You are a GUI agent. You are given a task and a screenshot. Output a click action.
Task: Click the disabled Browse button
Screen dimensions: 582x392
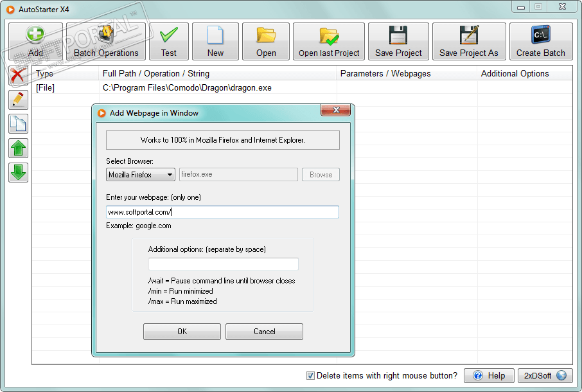tap(321, 174)
